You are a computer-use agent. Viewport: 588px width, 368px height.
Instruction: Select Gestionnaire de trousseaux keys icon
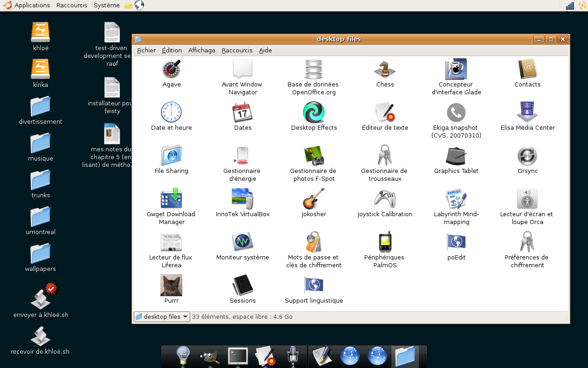(x=385, y=155)
